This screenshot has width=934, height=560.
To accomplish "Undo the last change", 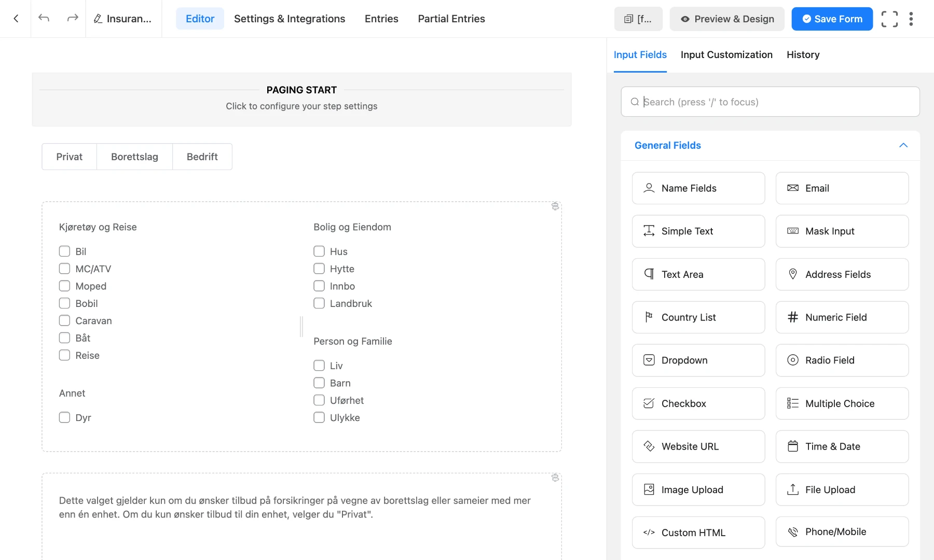I will tap(44, 18).
